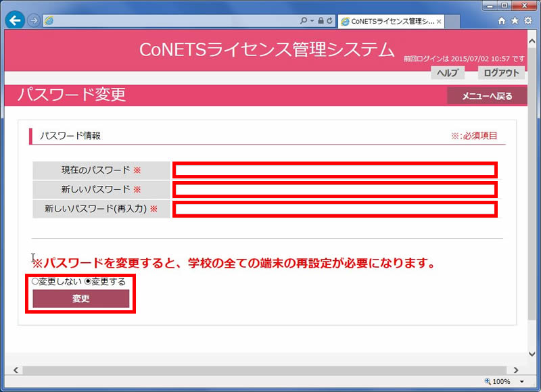
Task: Focus the 新しいパスワード(再入力) input field
Action: tap(335, 209)
